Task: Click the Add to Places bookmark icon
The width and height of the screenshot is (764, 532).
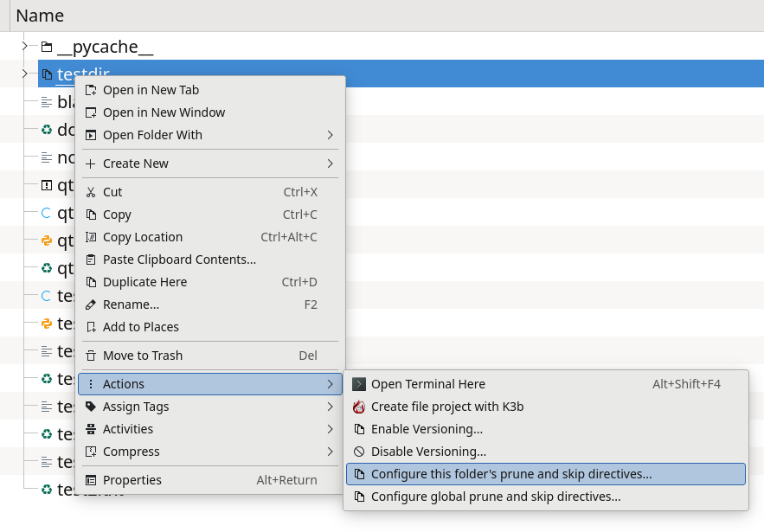Action: pyautogui.click(x=91, y=327)
